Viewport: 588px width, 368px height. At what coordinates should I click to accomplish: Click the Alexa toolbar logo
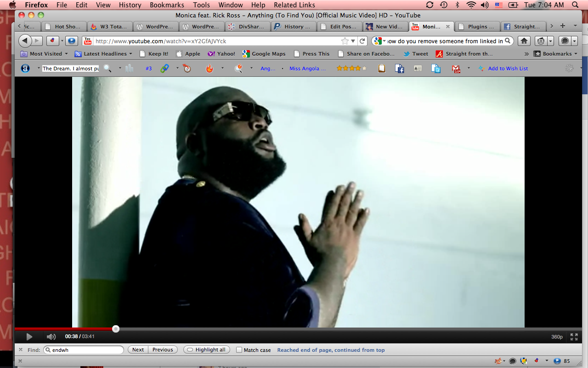tap(25, 69)
